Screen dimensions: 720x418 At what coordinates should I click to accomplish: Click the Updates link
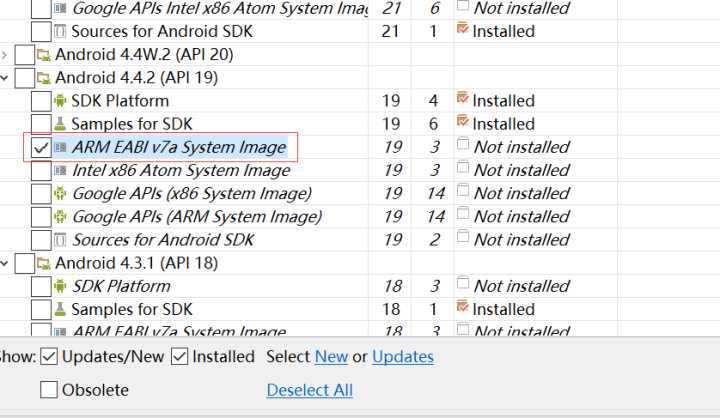tap(403, 357)
